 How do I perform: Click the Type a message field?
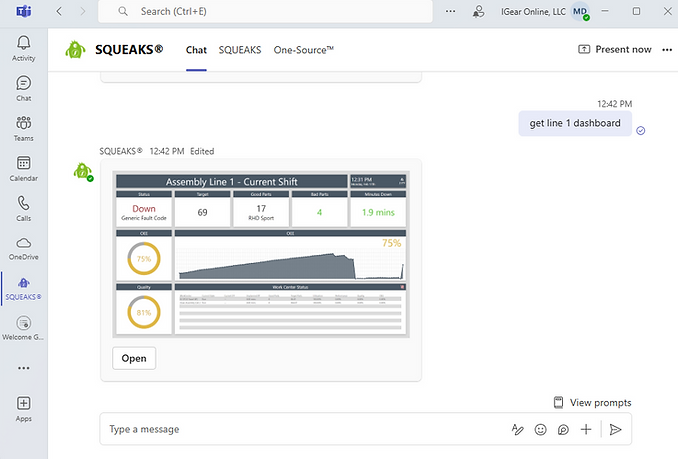(300, 429)
